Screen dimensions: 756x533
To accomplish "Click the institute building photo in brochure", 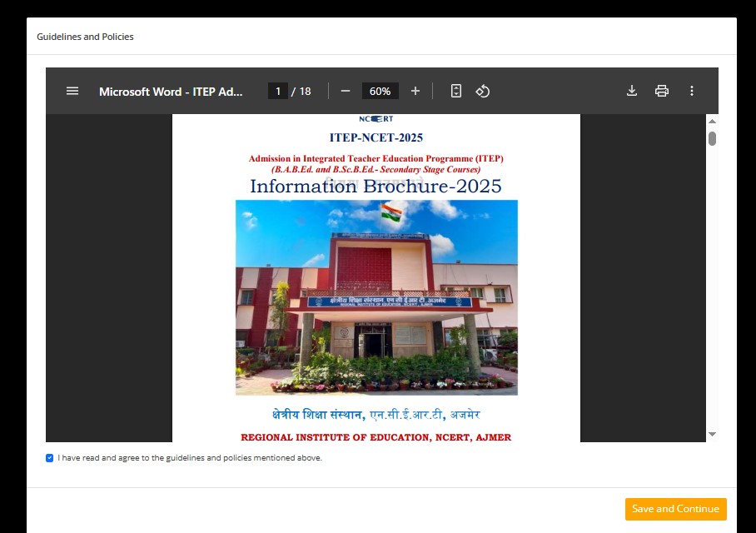I will click(376, 297).
